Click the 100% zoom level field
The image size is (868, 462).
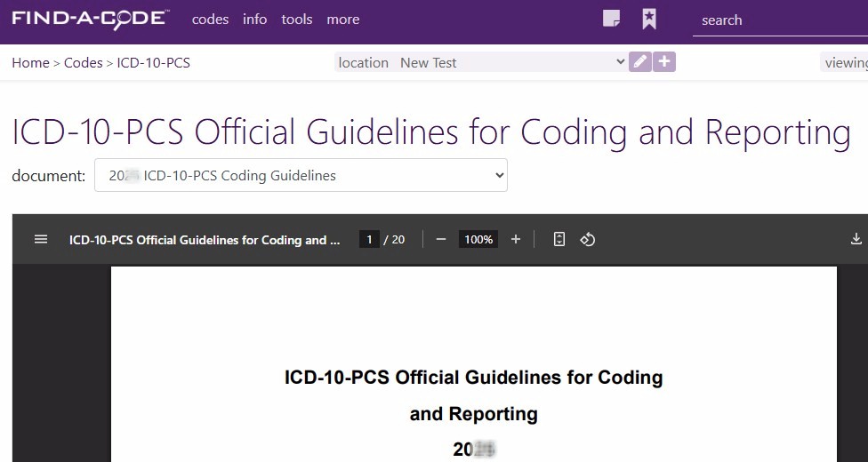(x=478, y=240)
